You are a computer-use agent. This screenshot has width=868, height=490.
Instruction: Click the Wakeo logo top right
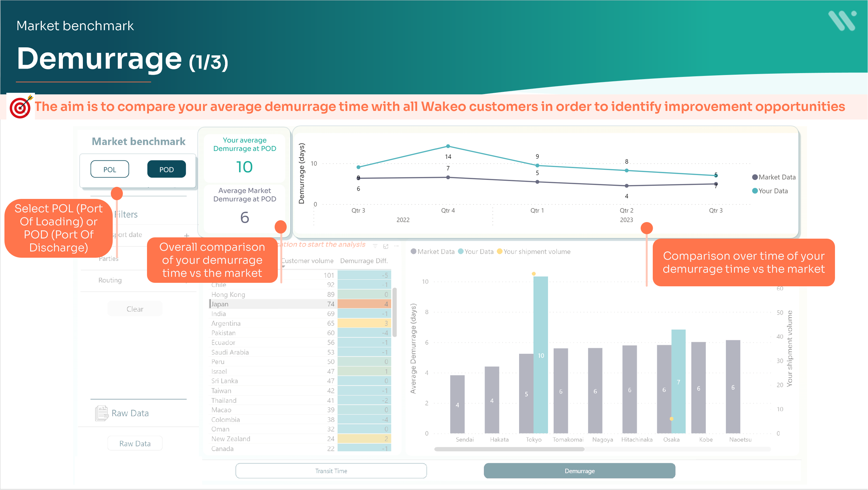[x=842, y=21]
